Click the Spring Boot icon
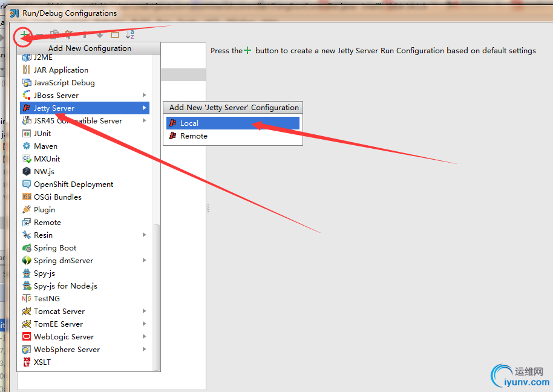The height and width of the screenshot is (392, 553). tap(27, 248)
